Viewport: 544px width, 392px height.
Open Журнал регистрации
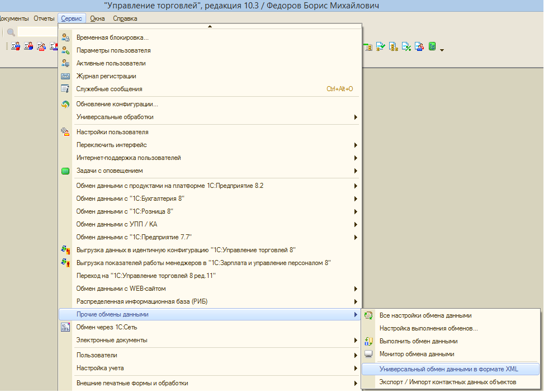[210, 76]
